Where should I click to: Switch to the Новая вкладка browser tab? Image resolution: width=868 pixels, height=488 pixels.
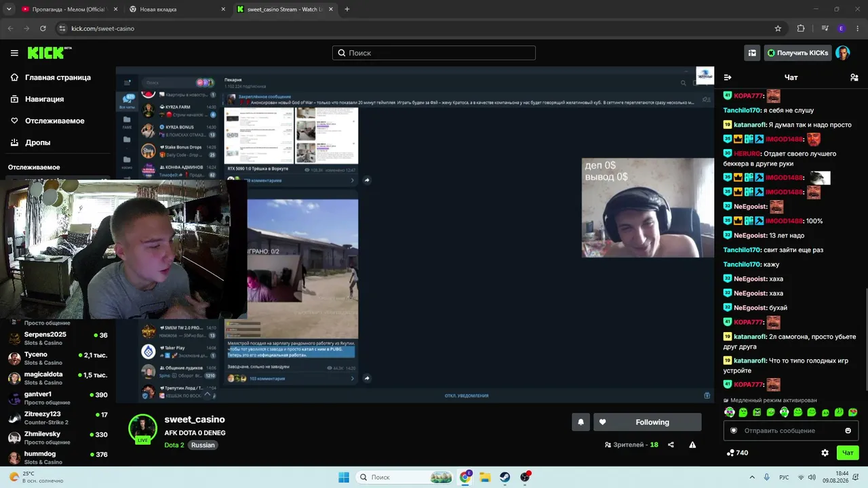pos(176,9)
